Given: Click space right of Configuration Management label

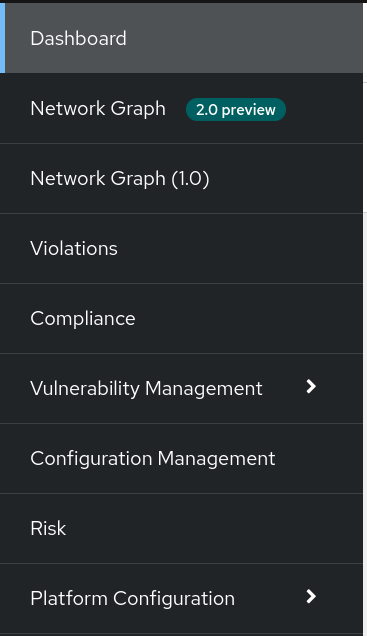Looking at the screenshot, I should [320, 459].
